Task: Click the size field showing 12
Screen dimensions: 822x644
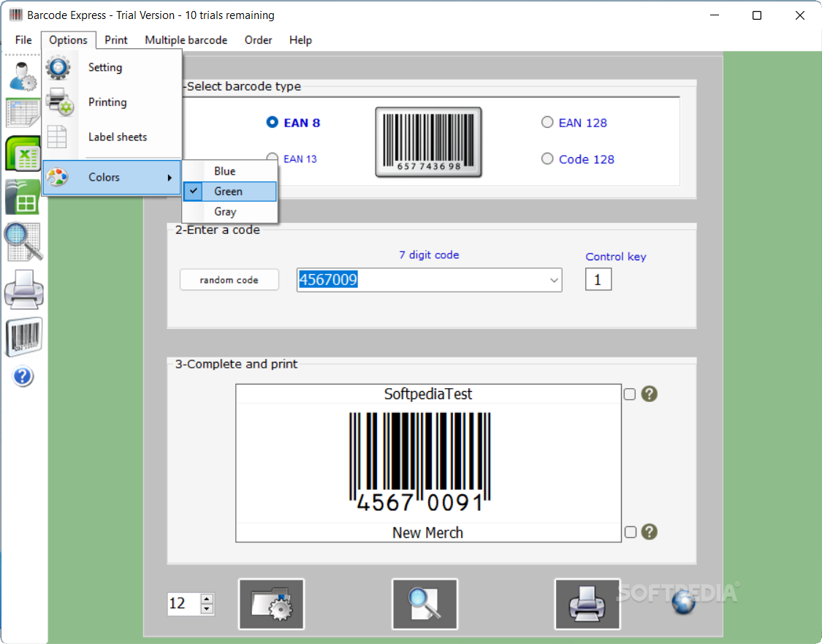Action: pyautogui.click(x=184, y=604)
